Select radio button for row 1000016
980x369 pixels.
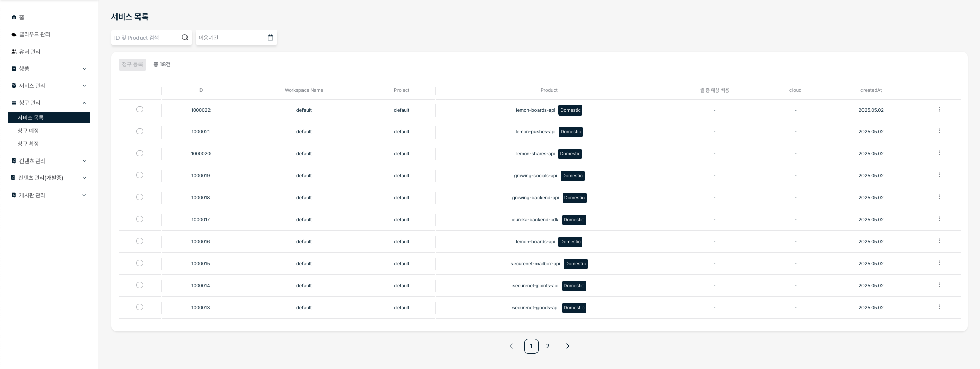(x=139, y=241)
